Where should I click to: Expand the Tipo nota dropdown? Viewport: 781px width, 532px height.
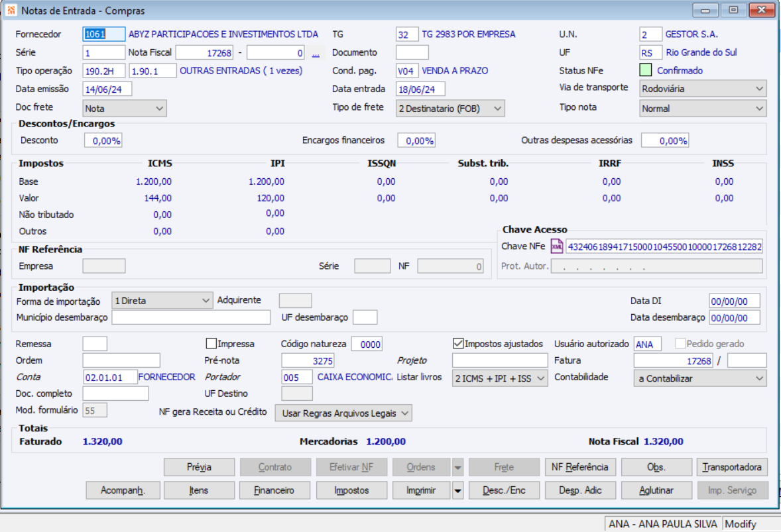point(703,109)
